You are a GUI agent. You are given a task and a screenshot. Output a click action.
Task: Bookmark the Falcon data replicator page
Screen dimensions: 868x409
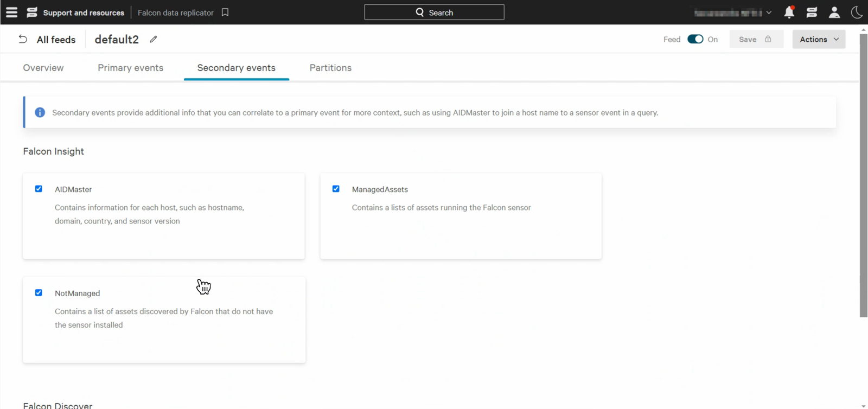225,12
